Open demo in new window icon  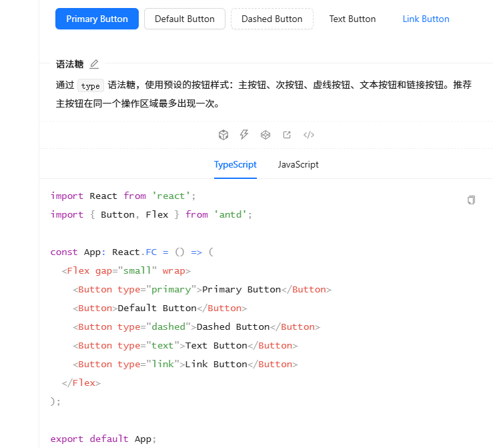tap(287, 135)
